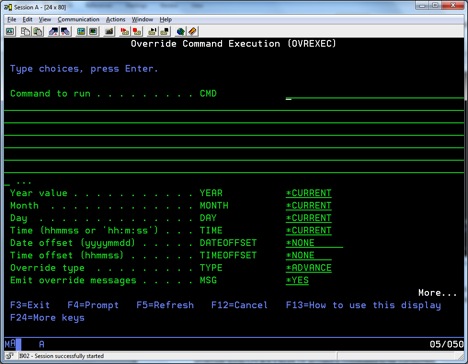Click the Play Macro toolbar icon
Screen dimensions: 468x364
tap(152, 32)
